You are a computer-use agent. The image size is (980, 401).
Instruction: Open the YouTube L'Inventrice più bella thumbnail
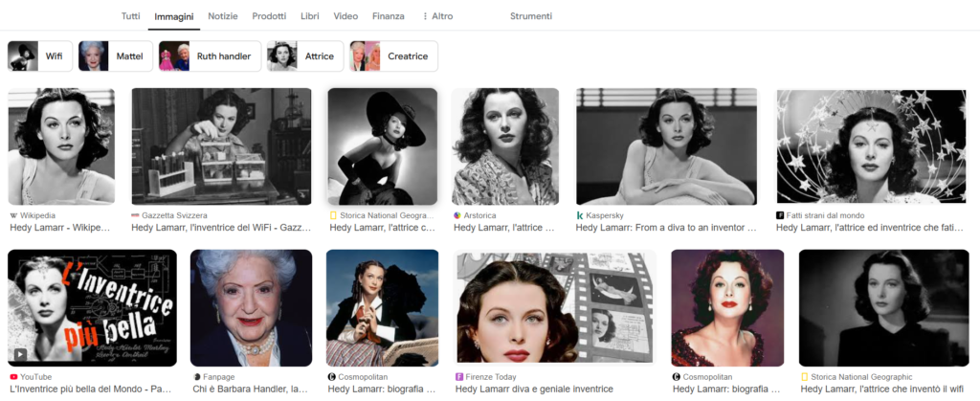[x=92, y=308]
